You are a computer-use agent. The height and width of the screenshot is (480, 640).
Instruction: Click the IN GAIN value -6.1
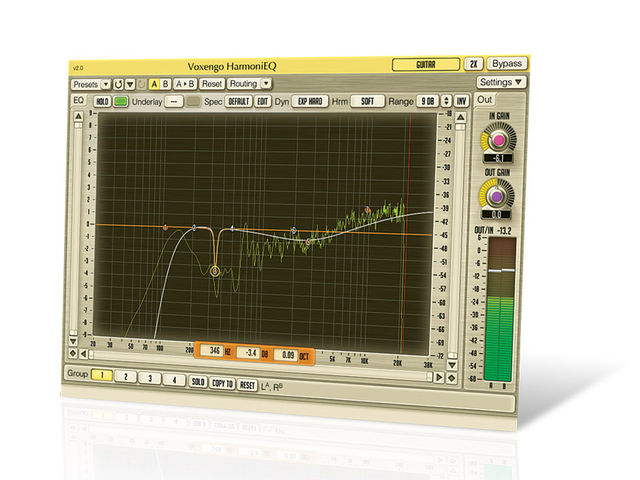point(498,158)
